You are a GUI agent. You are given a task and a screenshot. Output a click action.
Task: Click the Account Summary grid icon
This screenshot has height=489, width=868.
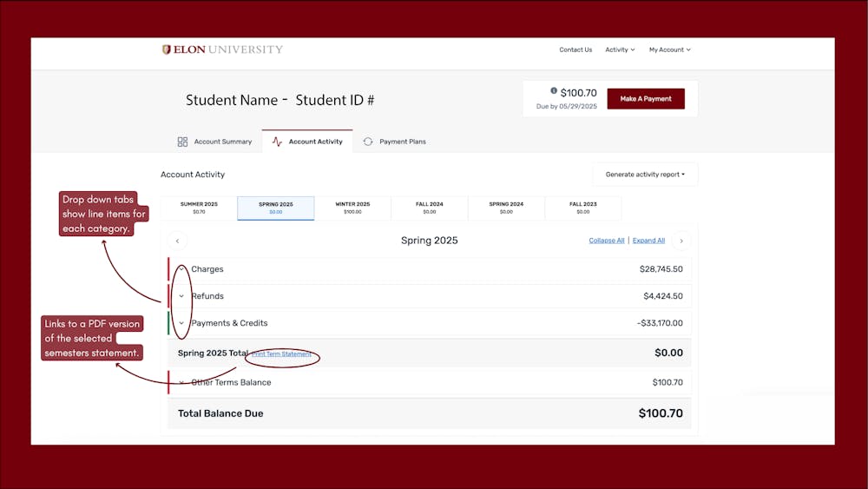[182, 142]
